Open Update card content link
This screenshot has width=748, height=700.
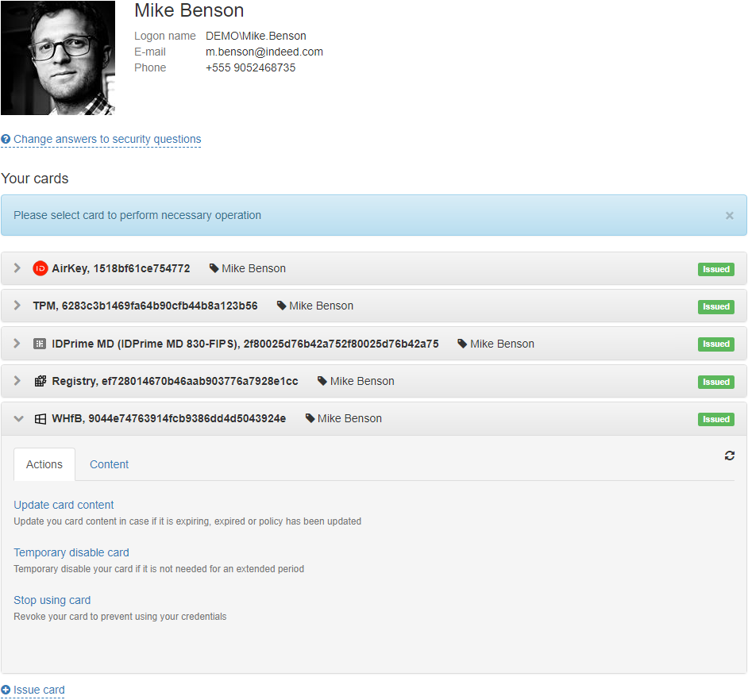point(64,506)
